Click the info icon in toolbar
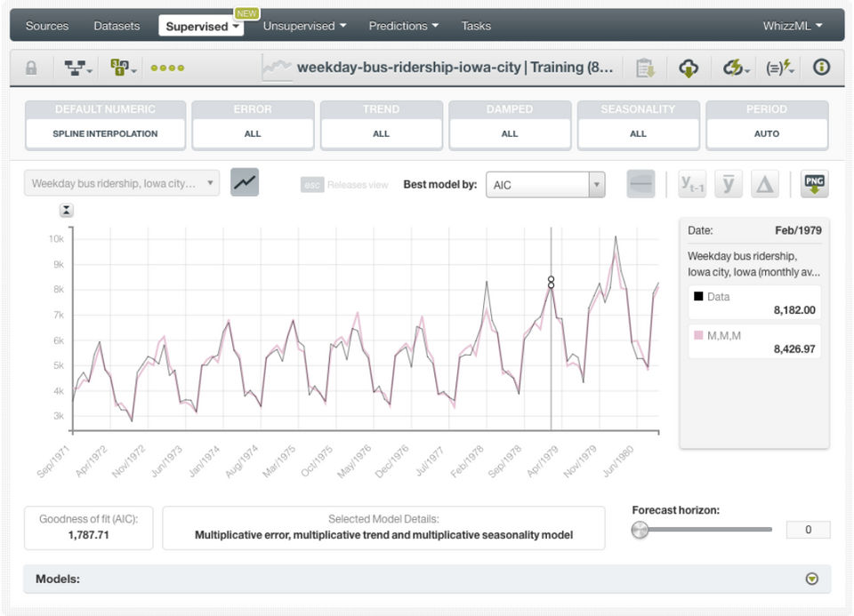The height and width of the screenshot is (616, 854). tap(821, 68)
